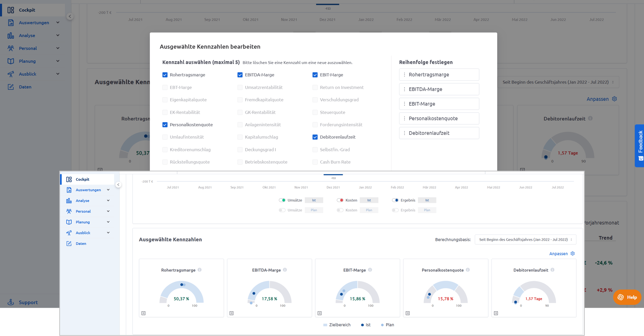This screenshot has width=644, height=336.
Task: Expand Personal chevron in the background sidebar
Action: (x=58, y=48)
